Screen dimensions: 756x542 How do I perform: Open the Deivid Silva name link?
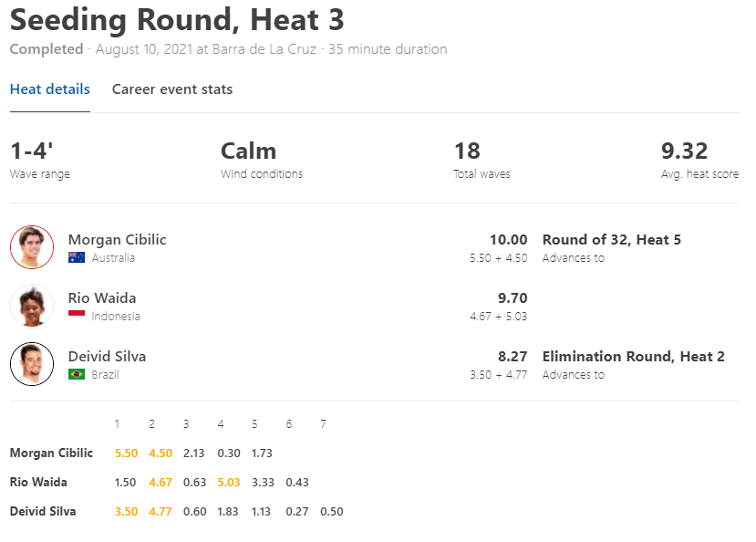pyautogui.click(x=107, y=357)
